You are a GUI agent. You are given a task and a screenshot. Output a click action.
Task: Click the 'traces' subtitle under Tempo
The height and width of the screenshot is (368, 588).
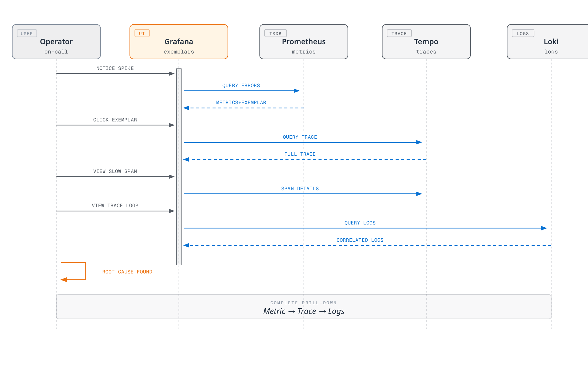[x=426, y=52]
